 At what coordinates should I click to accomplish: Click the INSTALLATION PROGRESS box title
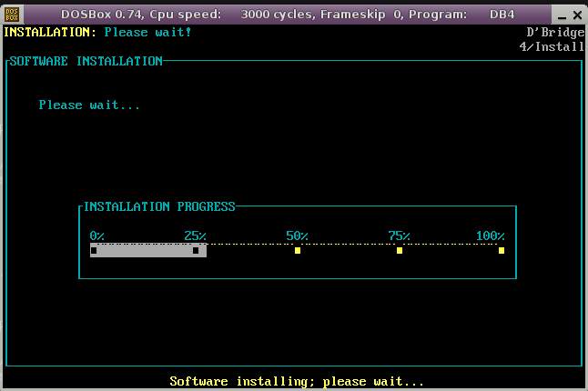(159, 206)
